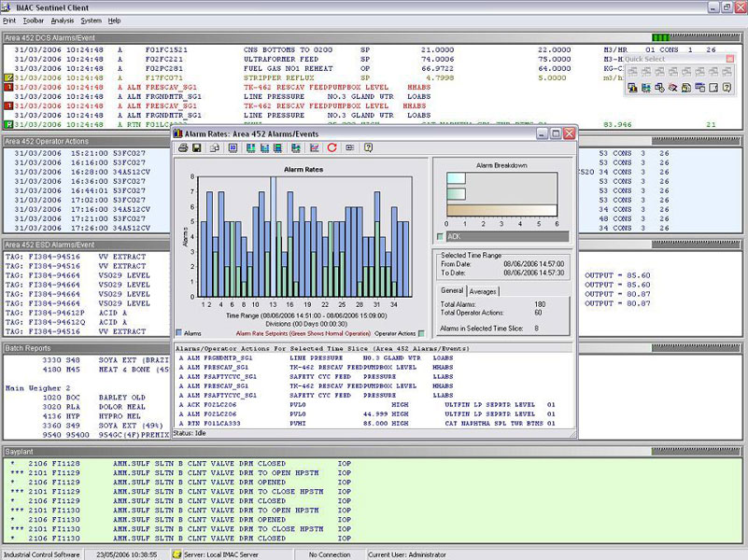Viewport: 748px width, 560px height.
Task: Click the copy pages icon beside the save icon
Action: [215, 147]
